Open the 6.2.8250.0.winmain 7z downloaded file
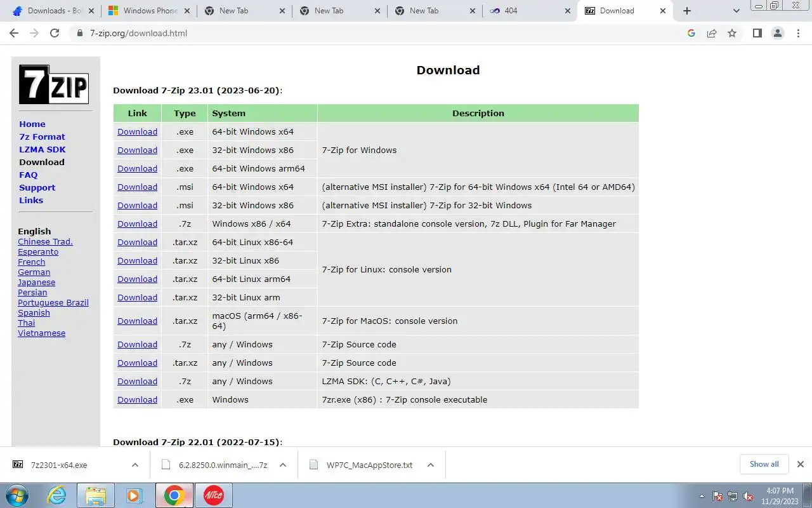Image resolution: width=812 pixels, height=508 pixels. [223, 465]
